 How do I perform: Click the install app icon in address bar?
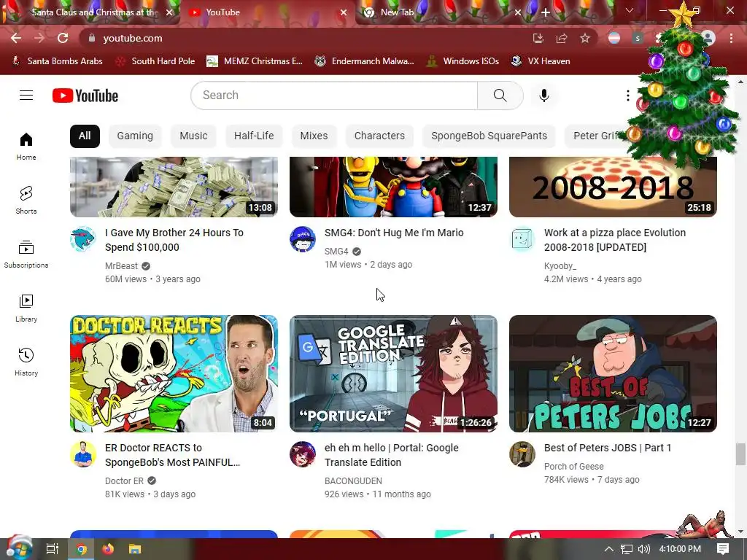coord(538,38)
